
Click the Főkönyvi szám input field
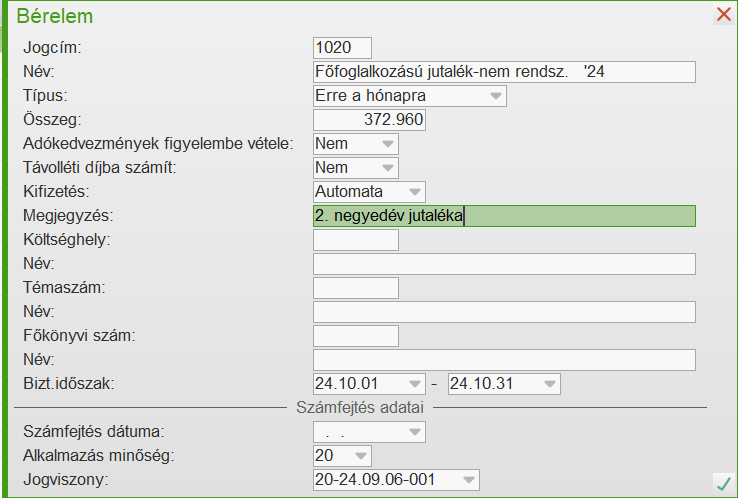click(x=355, y=336)
